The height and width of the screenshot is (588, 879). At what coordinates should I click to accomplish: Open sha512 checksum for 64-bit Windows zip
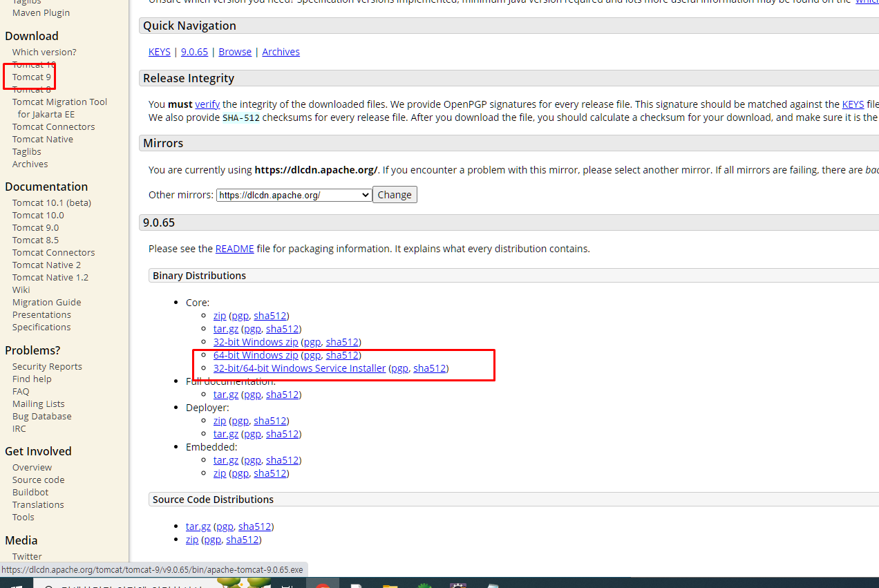343,355
